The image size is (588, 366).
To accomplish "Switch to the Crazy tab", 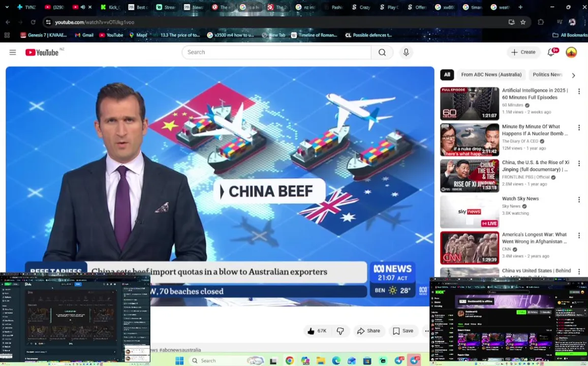I will (x=361, y=7).
